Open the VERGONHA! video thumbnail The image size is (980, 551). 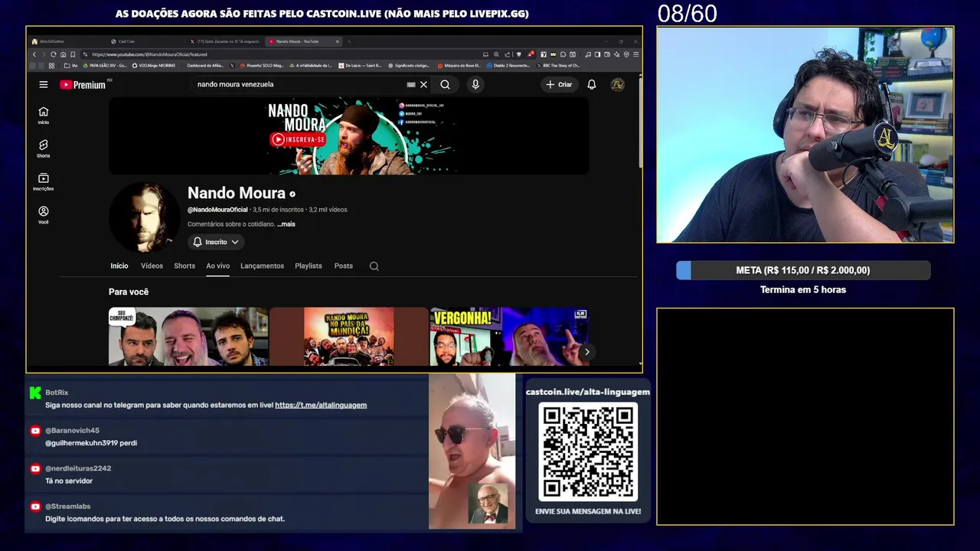pyautogui.click(x=510, y=337)
